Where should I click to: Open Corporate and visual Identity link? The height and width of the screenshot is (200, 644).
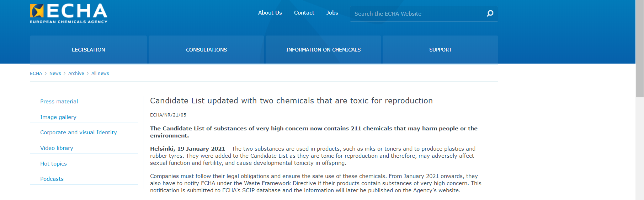pyautogui.click(x=79, y=133)
